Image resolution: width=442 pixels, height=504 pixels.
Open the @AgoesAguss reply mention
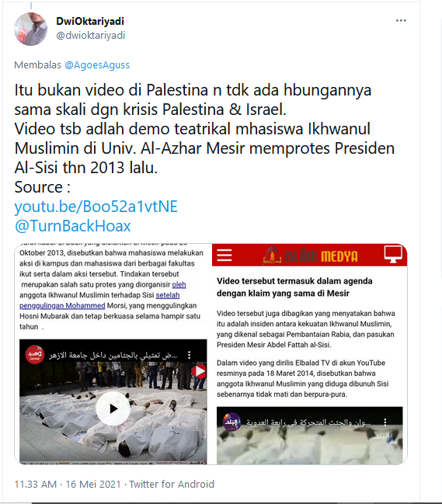coord(97,65)
